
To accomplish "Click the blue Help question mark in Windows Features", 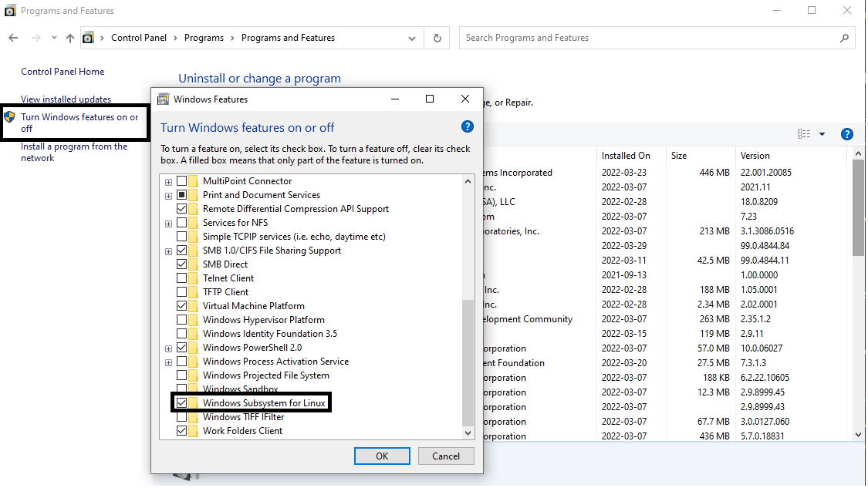I will pos(467,126).
